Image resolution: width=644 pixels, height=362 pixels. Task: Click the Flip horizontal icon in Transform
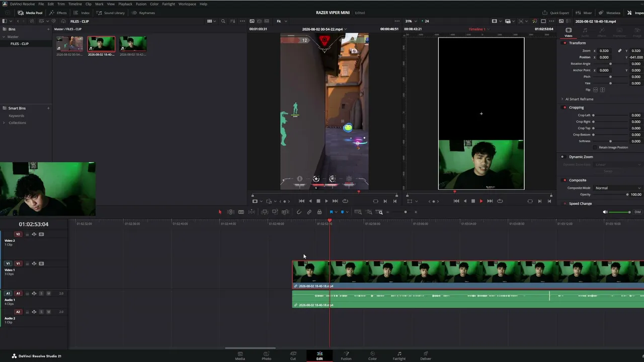(x=596, y=89)
